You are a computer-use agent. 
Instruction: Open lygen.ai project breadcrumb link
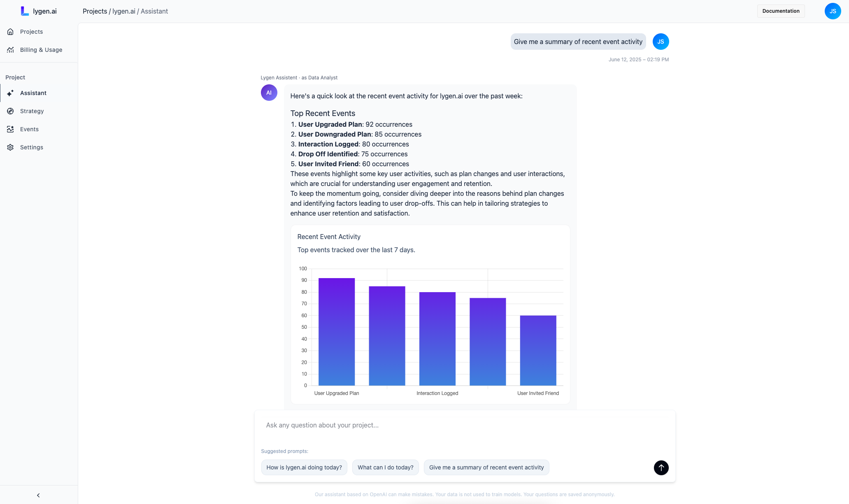point(124,11)
